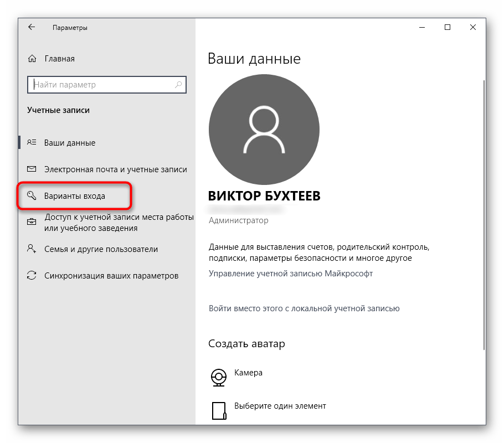Open Семья и другие пользователи

[101, 249]
